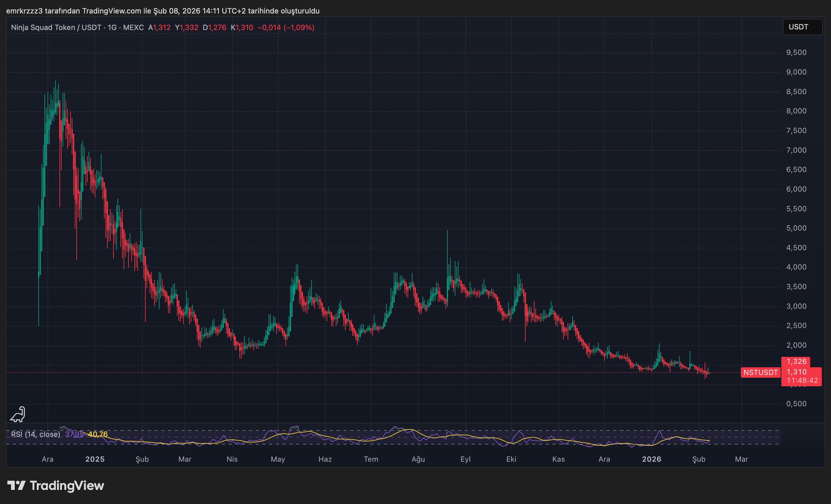831x504 pixels.
Task: Click the purple RSI value 37,95
Action: [73, 435]
